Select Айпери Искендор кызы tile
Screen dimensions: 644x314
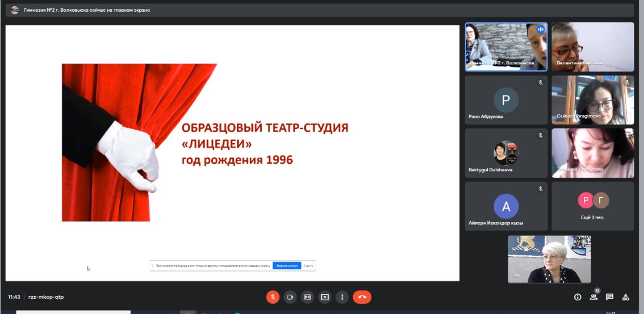506,206
